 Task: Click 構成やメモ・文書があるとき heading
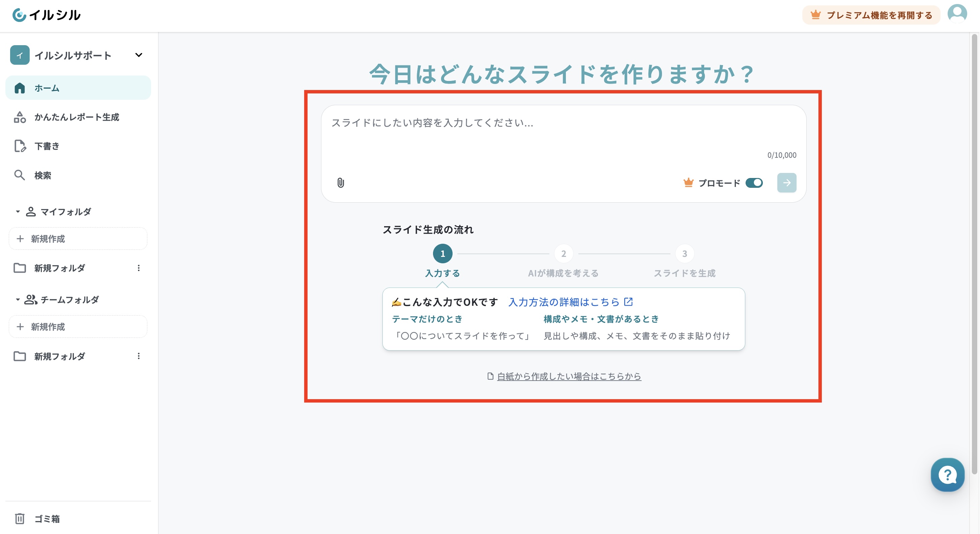pos(601,319)
